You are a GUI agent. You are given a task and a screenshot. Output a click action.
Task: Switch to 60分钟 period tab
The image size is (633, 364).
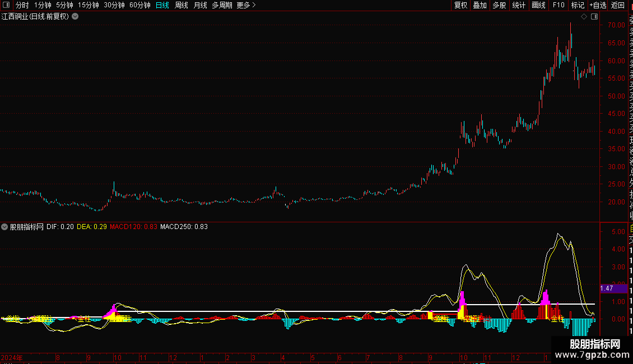(x=140, y=5)
